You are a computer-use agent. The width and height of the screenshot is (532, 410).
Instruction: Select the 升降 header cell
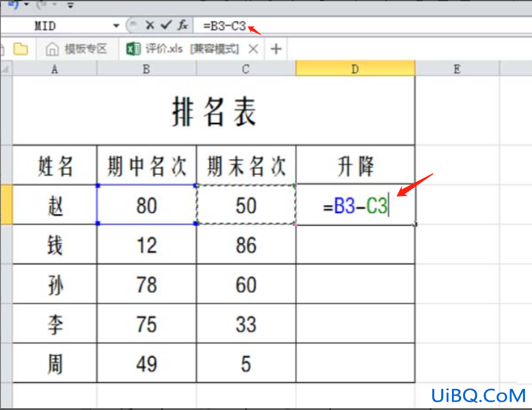click(x=355, y=166)
